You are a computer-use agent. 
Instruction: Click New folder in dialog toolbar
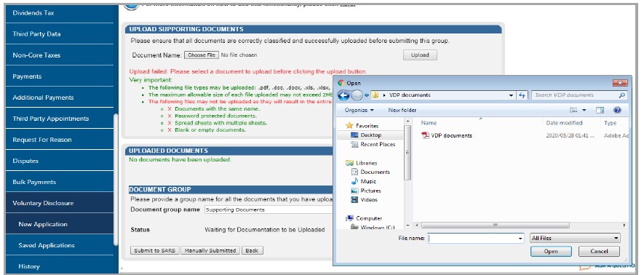[402, 110]
